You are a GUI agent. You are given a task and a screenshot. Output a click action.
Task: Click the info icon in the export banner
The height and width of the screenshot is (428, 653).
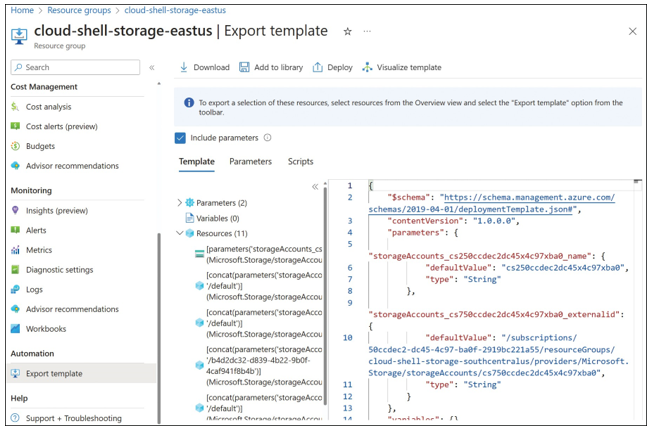tap(189, 102)
